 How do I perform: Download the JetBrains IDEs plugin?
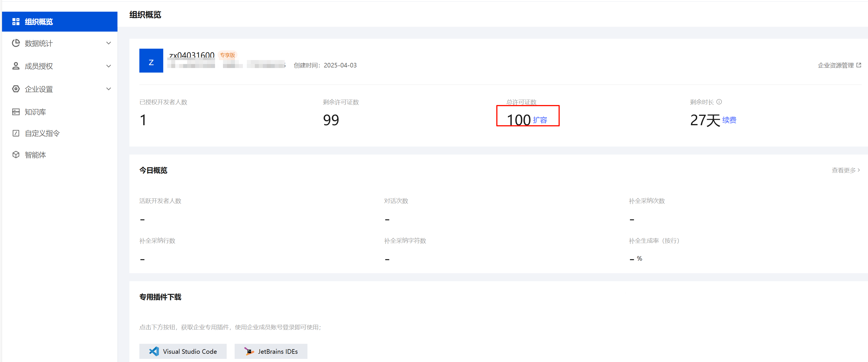(x=270, y=351)
